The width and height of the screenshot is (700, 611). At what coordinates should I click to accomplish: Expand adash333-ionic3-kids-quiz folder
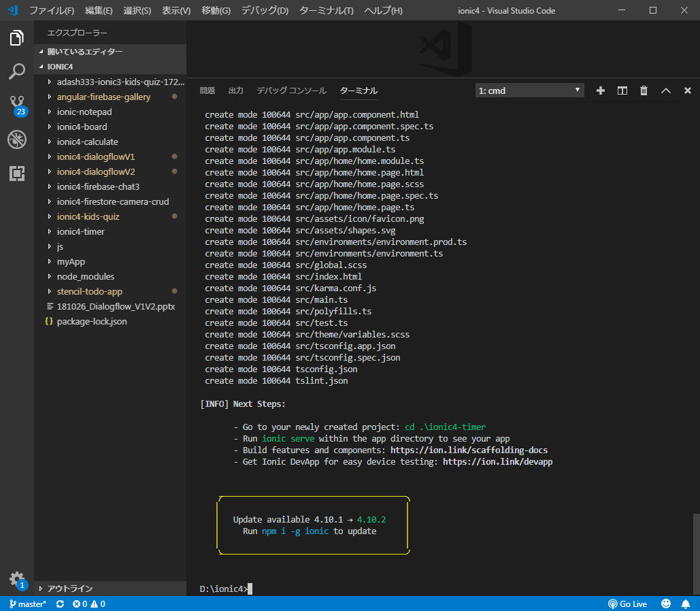coord(110,82)
